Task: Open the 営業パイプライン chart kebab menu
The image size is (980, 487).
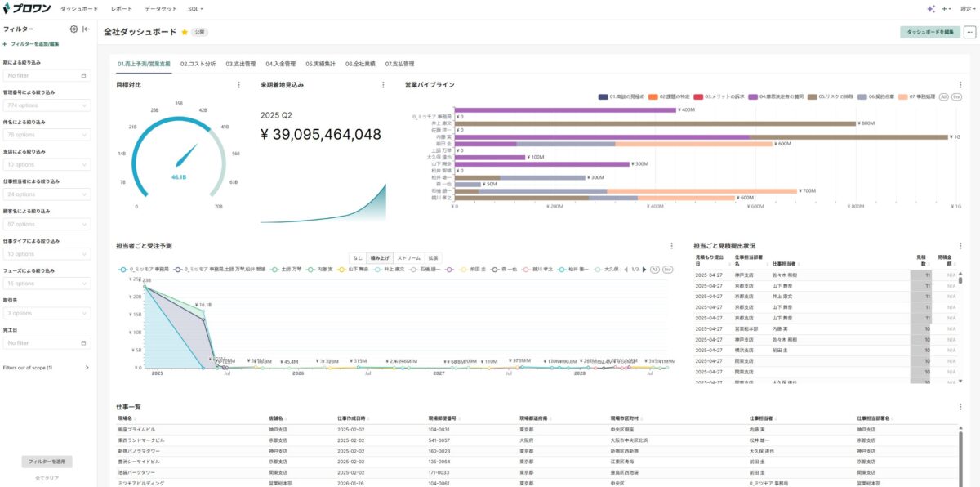Action: pos(960,85)
